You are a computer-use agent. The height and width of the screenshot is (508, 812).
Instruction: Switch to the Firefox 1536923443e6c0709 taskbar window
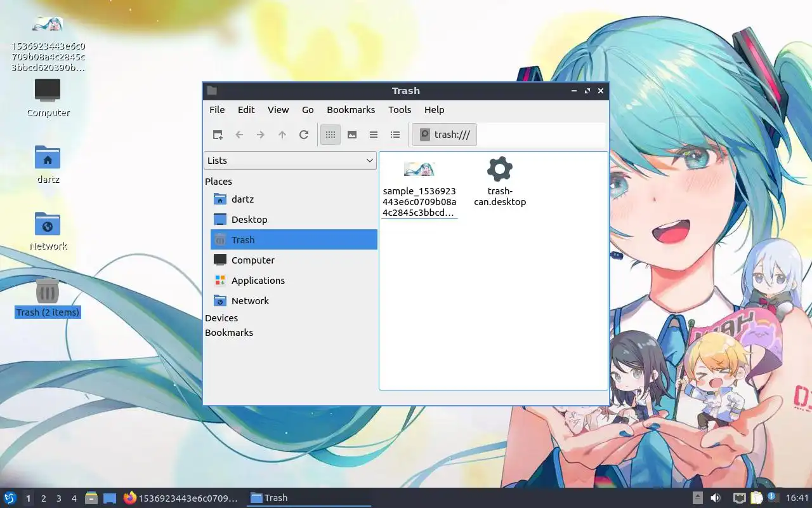(x=181, y=498)
